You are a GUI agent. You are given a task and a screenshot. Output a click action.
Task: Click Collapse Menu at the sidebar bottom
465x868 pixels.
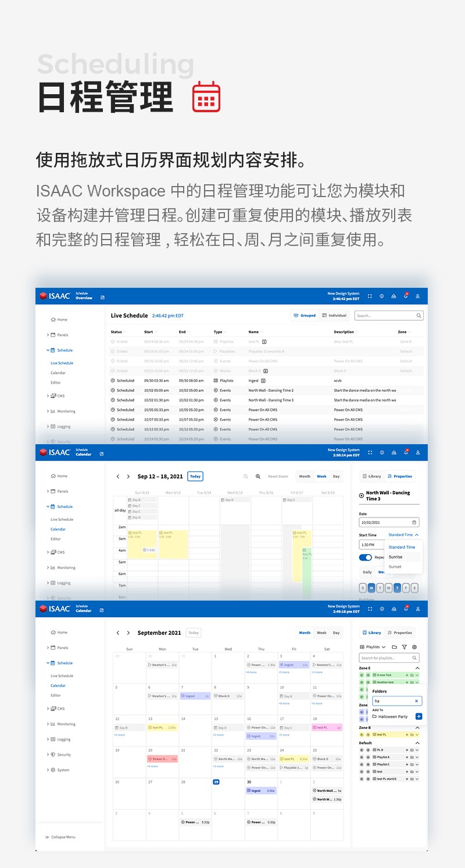click(60, 837)
